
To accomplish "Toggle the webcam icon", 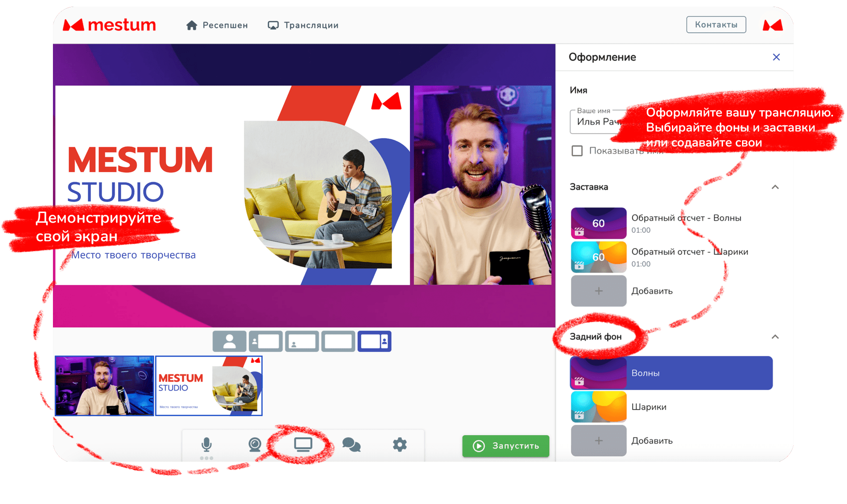I will pyautogui.click(x=255, y=445).
